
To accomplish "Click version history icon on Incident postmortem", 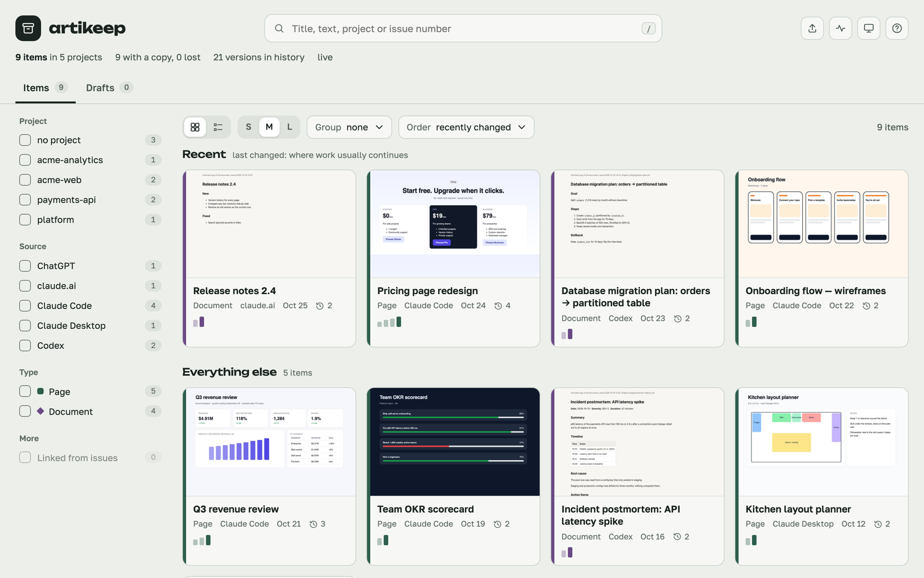I will [677, 537].
